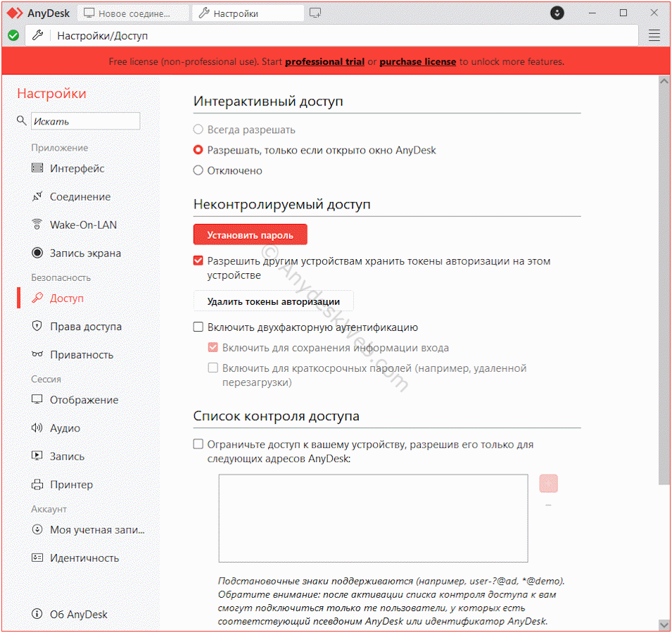Click the glasses icon for Приватность

click(x=37, y=354)
